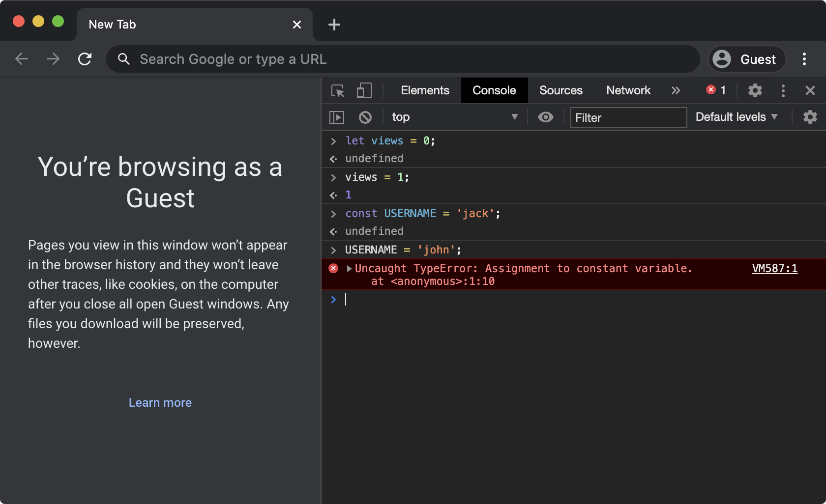826x504 pixels.
Task: Close the New Tab tab
Action: click(297, 25)
